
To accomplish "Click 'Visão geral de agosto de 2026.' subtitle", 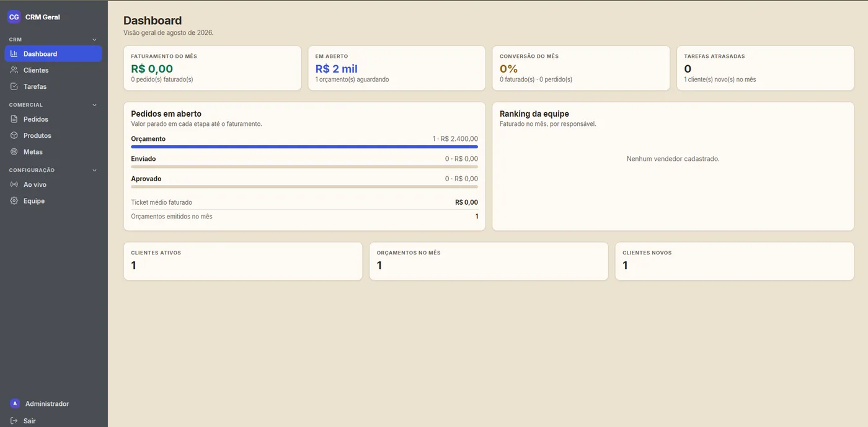I will coord(169,33).
